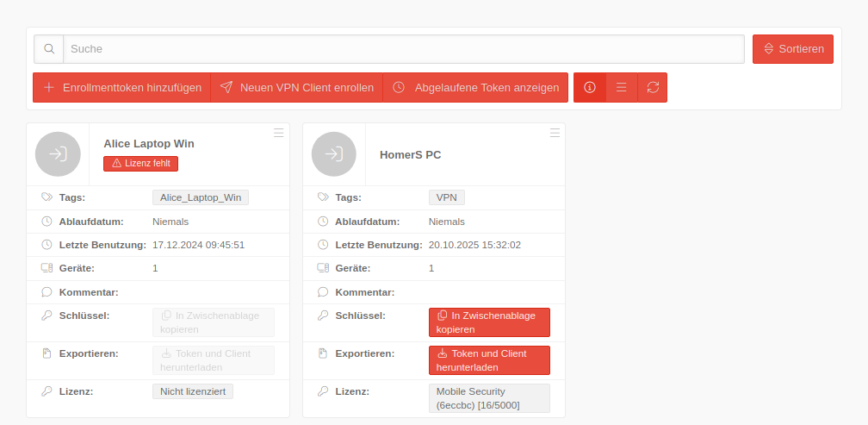868x425 pixels.
Task: Open the Alice Laptop Win card menu
Action: 279,133
